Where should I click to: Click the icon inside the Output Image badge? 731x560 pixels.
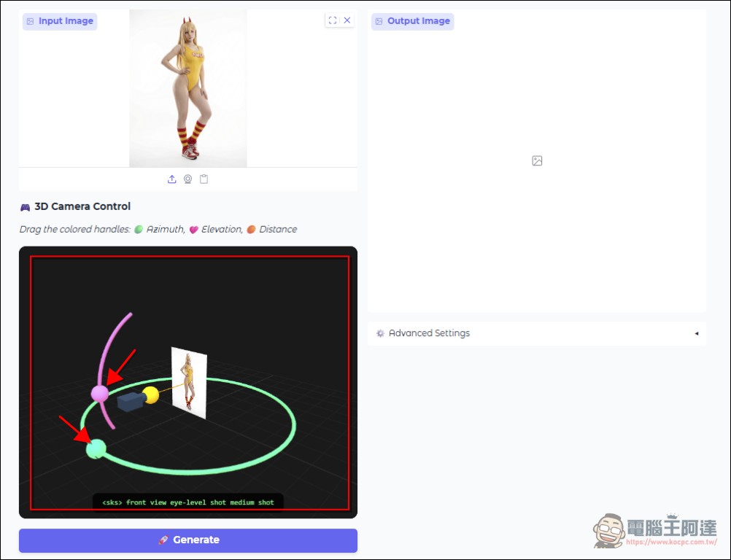(379, 21)
